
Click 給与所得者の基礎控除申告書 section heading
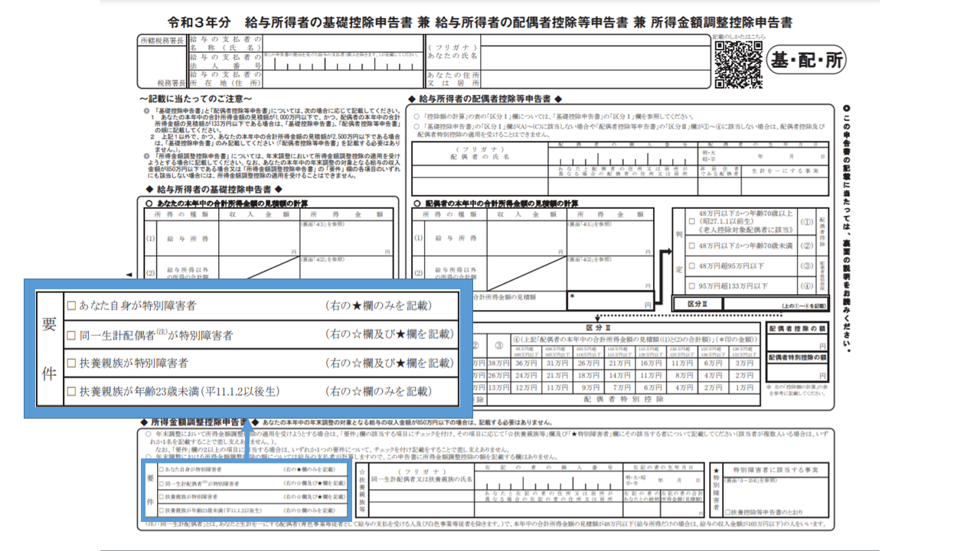pyautogui.click(x=214, y=189)
